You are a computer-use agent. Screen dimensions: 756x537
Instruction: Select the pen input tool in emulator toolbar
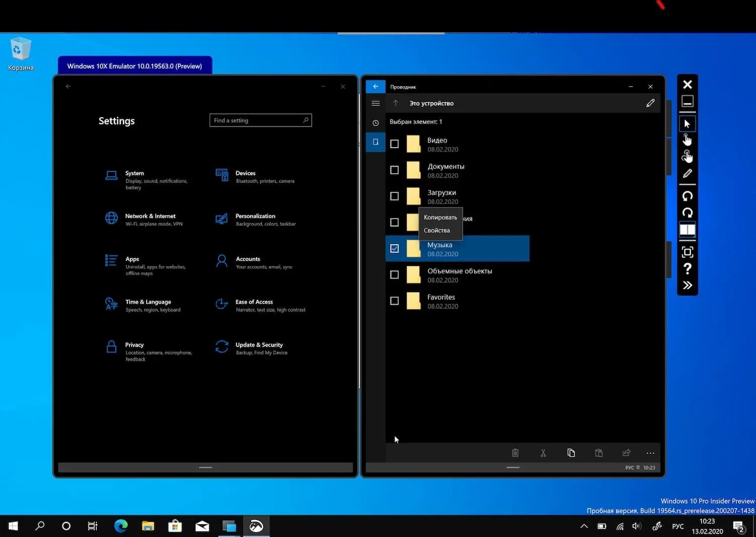pos(687,174)
